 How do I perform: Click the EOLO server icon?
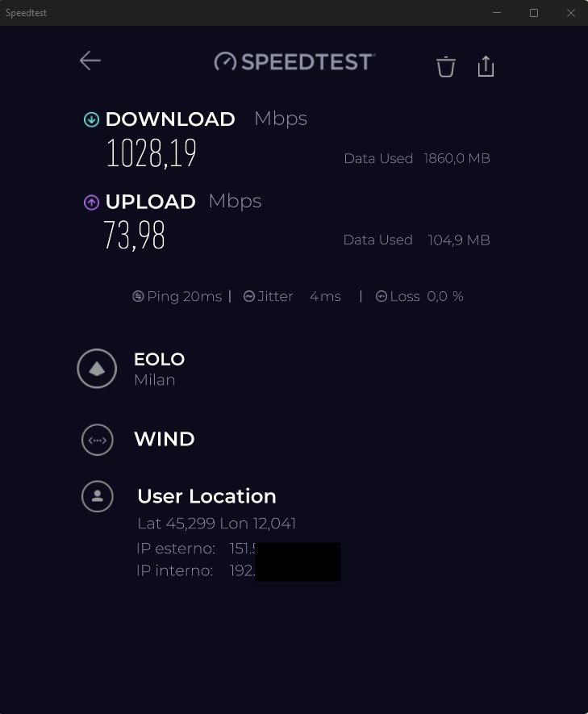point(97,369)
